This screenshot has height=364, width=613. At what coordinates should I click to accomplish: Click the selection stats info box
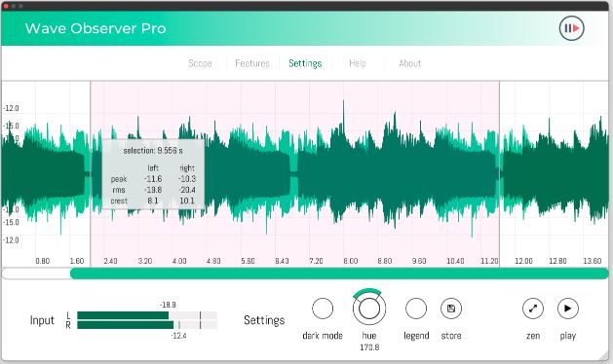(153, 174)
